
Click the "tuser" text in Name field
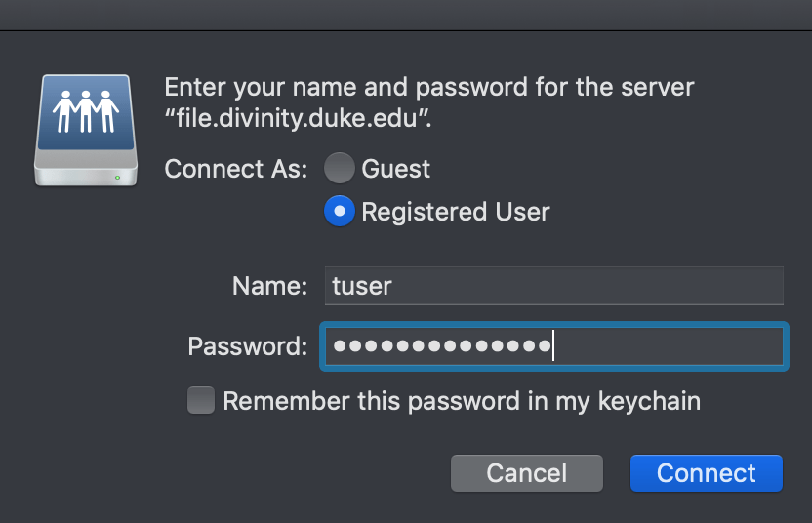(x=362, y=286)
